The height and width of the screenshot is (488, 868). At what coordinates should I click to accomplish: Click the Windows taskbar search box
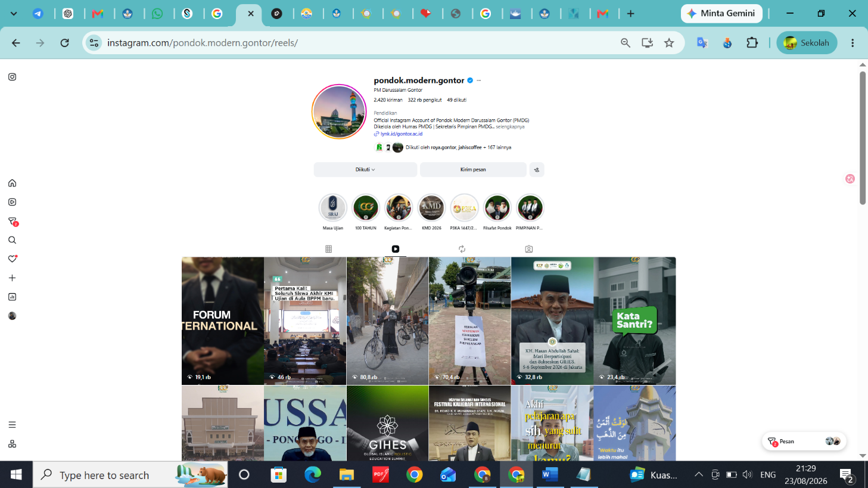pyautogui.click(x=130, y=475)
